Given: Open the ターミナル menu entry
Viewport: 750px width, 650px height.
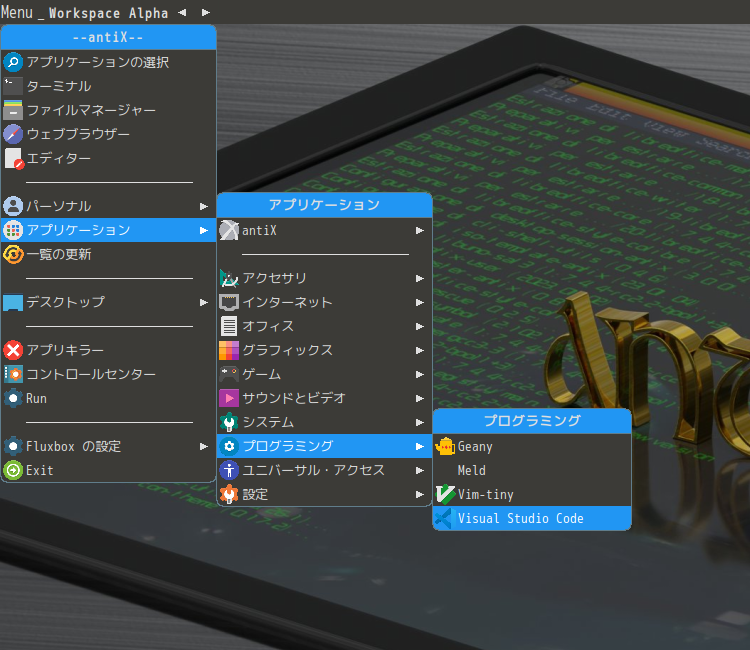Looking at the screenshot, I should [109, 86].
